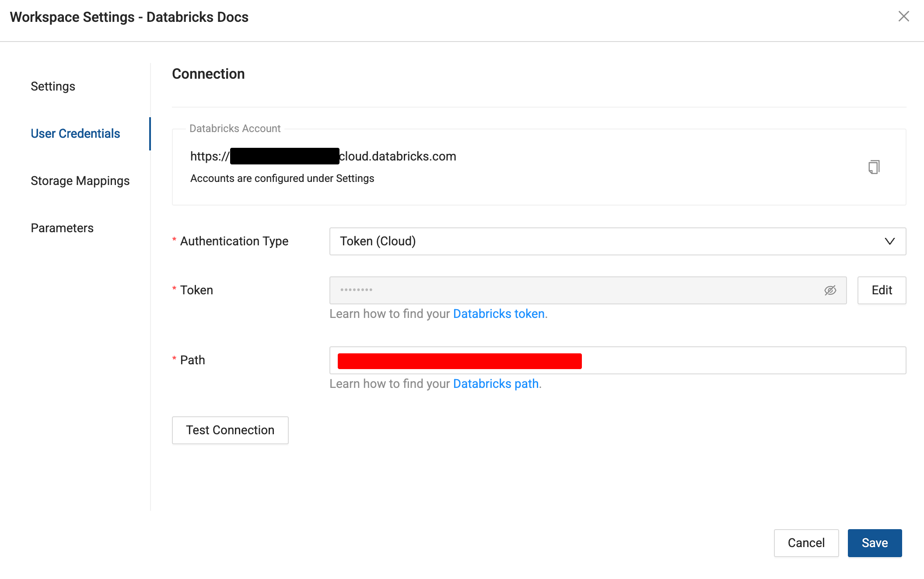Open the Databricks token help link
Viewport: 924px width, 579px height.
(x=499, y=314)
